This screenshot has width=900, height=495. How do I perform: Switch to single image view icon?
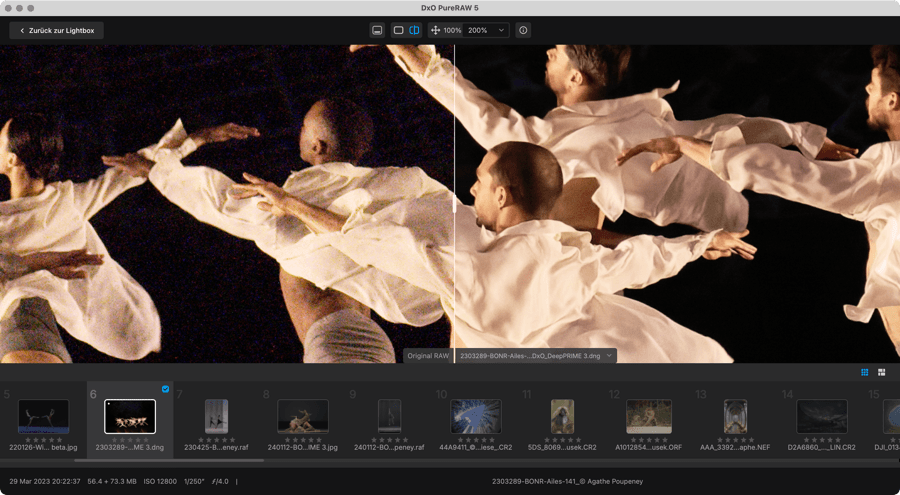click(x=398, y=30)
